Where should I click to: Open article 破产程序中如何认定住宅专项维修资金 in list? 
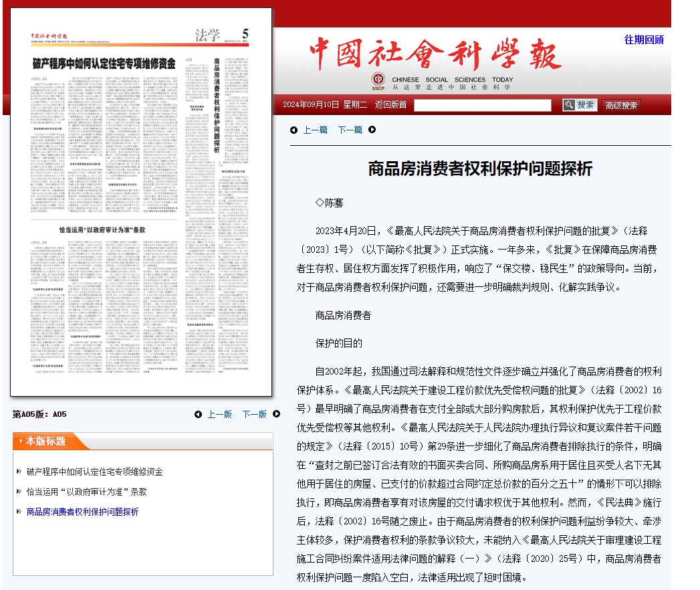pos(94,472)
